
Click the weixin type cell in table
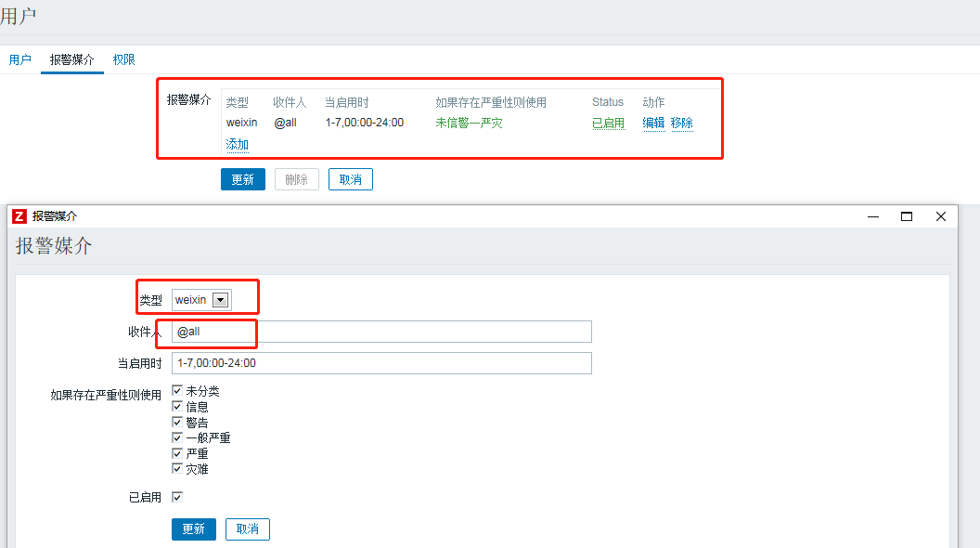pyautogui.click(x=242, y=123)
